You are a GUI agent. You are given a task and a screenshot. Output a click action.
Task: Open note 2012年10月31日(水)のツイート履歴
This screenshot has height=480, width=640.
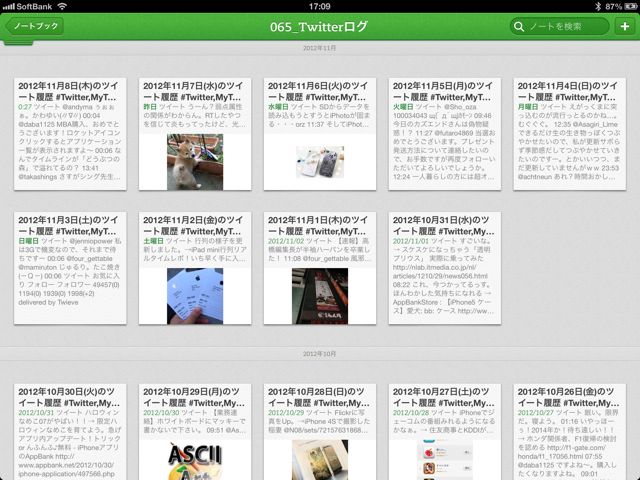445,268
